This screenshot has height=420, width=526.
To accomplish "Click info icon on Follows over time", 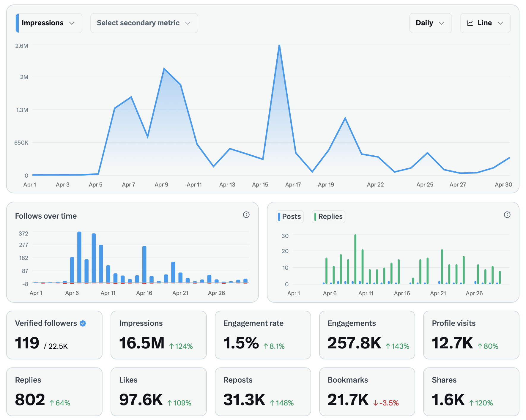I will click(246, 215).
